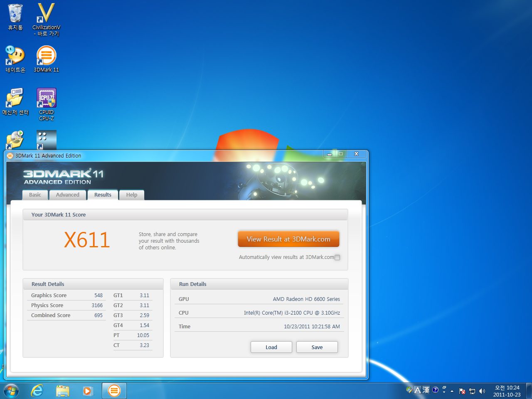
Task: Click the Show Desktop strip
Action: click(529, 391)
